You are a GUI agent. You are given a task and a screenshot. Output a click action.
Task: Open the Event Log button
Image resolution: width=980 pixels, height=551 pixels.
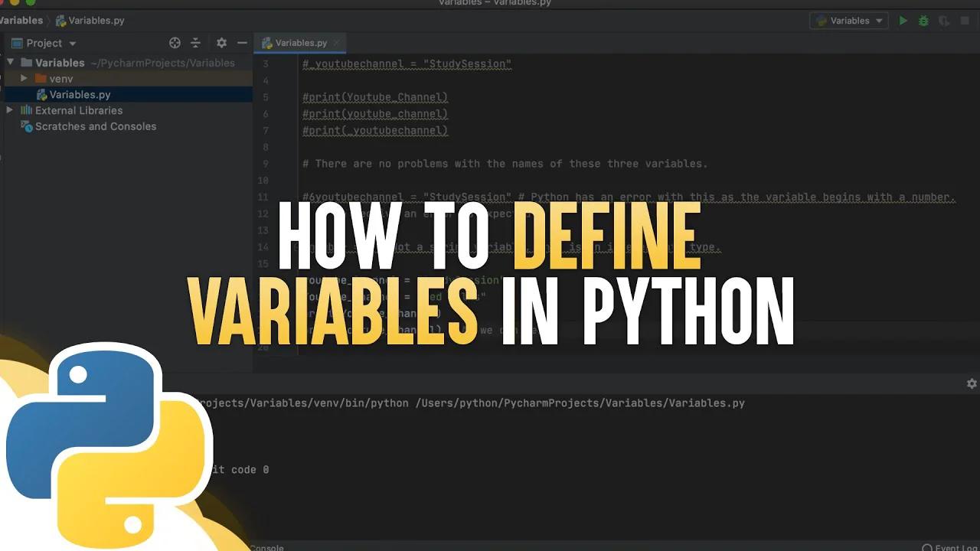951,547
